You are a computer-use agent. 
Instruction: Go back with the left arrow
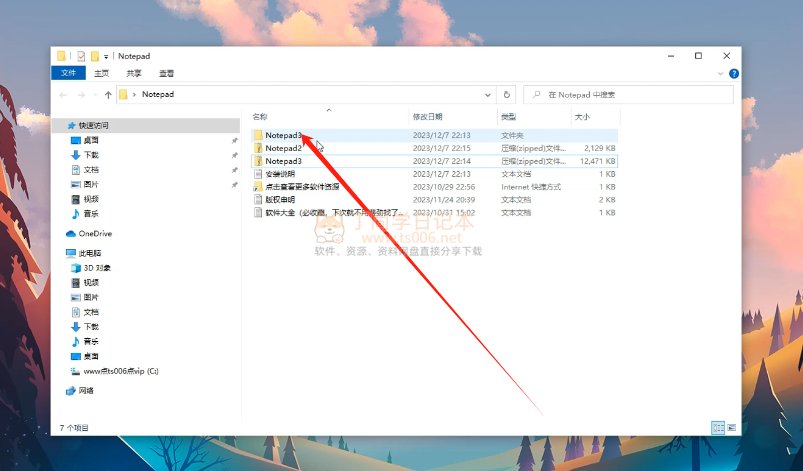tap(63, 95)
